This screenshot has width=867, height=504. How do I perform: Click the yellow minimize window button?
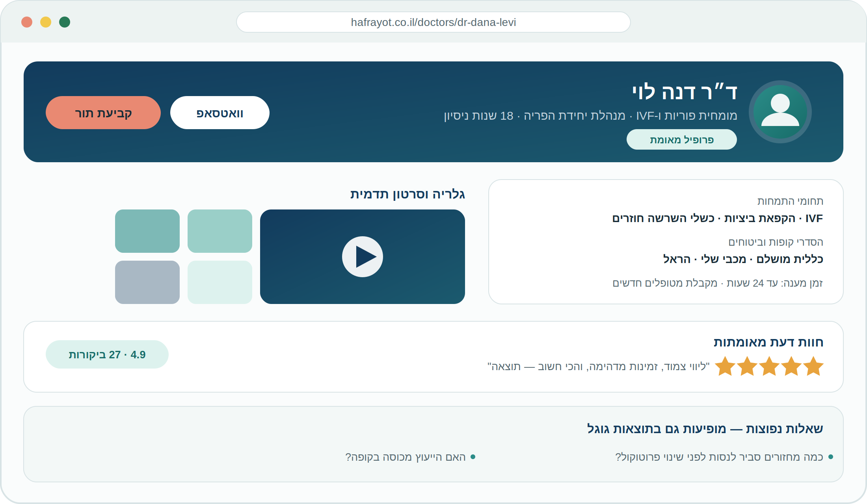click(46, 22)
